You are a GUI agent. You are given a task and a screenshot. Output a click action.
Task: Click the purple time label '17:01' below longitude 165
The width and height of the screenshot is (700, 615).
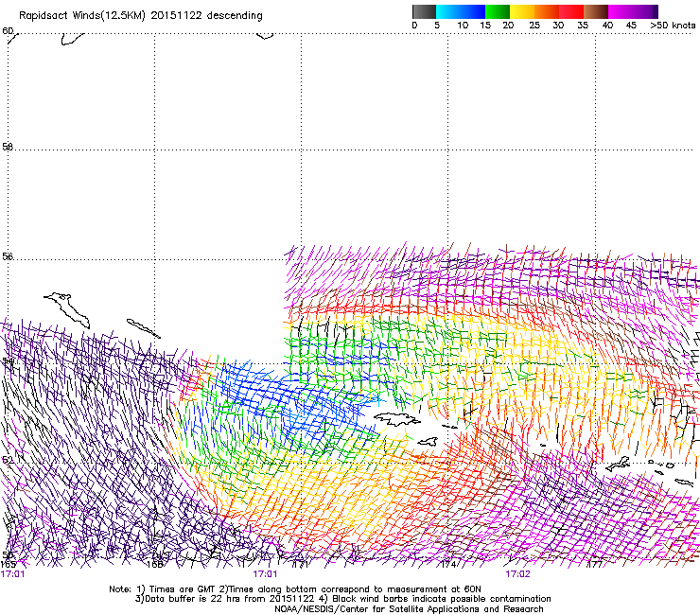13,574
